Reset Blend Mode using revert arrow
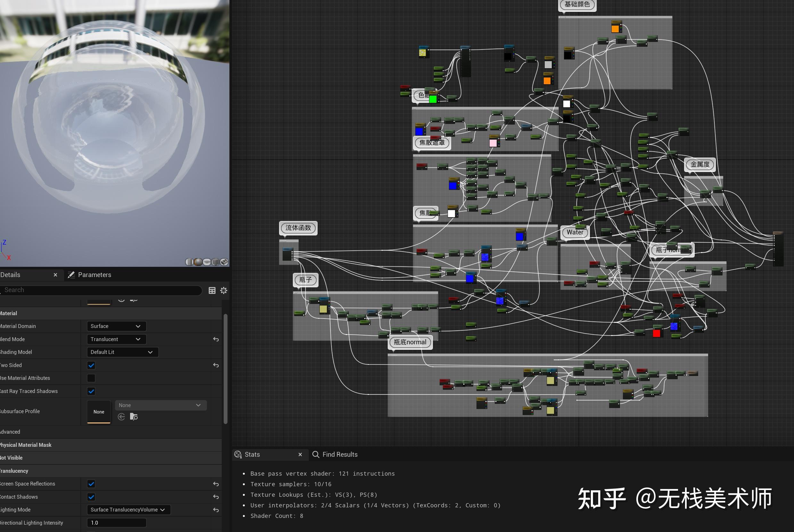The width and height of the screenshot is (794, 532). 216,339
